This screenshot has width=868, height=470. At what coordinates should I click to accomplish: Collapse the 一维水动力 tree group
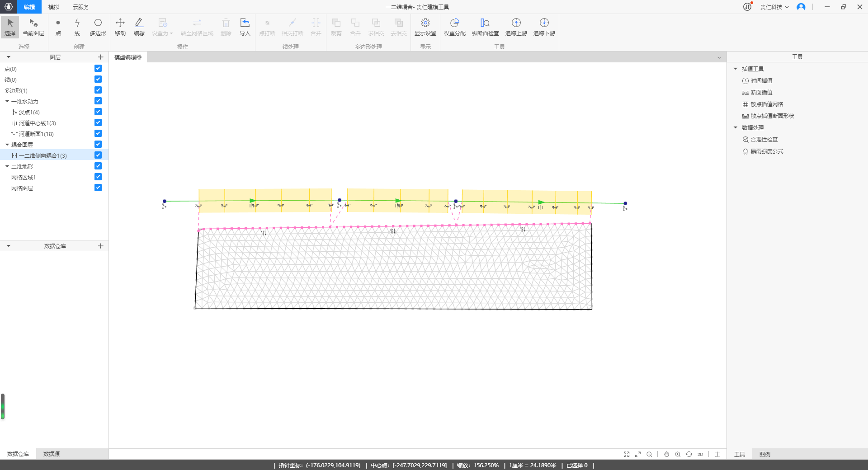(7, 102)
